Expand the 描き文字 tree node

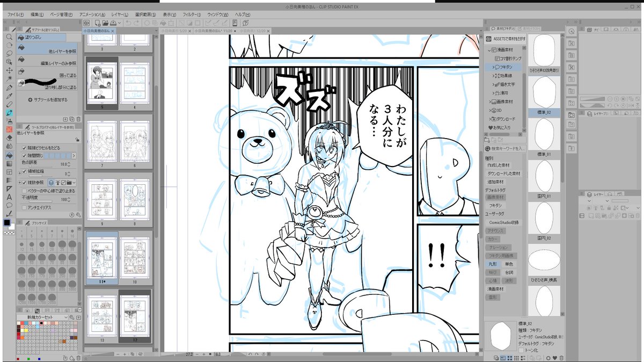click(494, 84)
